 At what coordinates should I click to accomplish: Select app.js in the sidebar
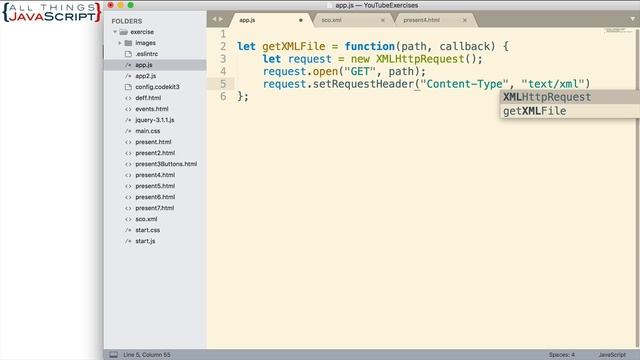[x=144, y=65]
